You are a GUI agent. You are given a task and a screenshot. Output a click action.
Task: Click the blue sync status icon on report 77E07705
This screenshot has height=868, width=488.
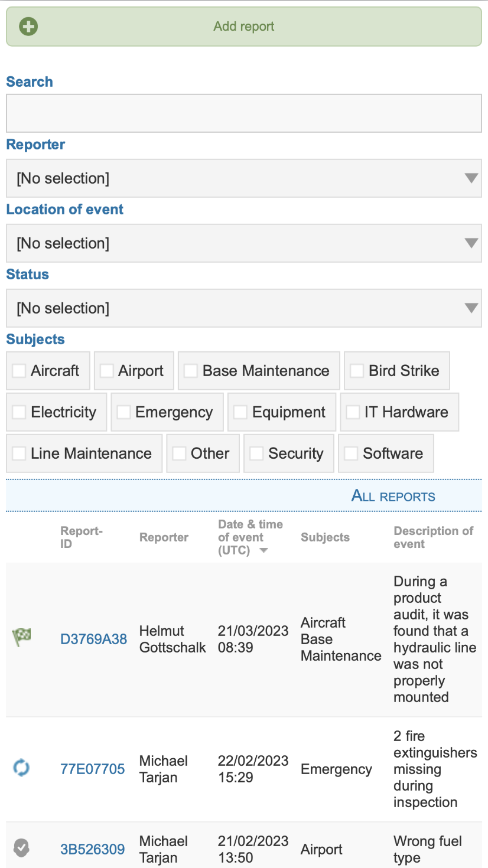21,769
